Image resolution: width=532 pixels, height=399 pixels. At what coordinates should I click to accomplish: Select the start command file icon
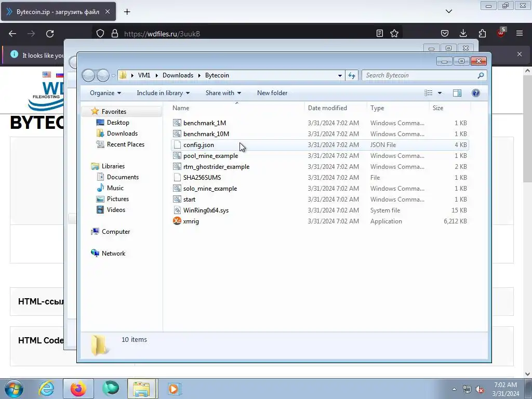pos(177,199)
